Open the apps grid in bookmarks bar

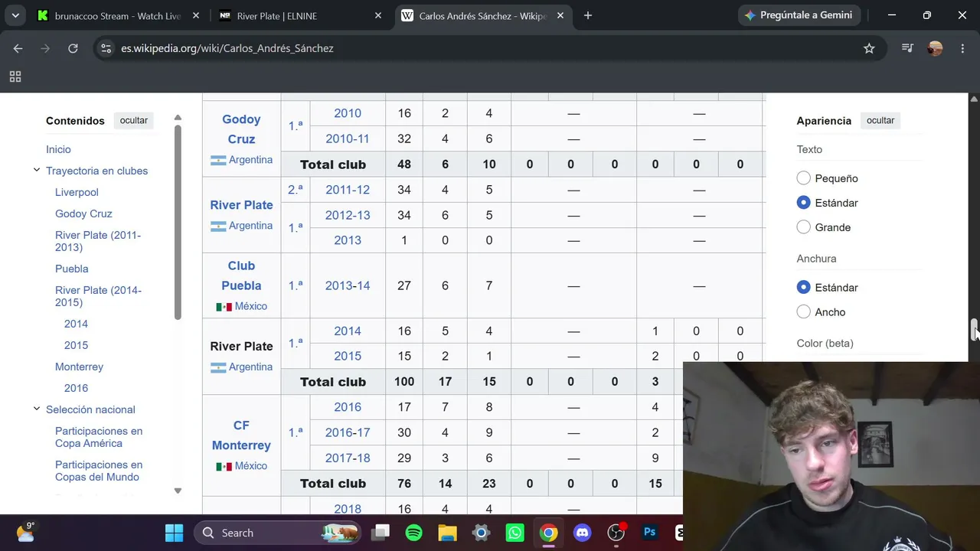15,77
